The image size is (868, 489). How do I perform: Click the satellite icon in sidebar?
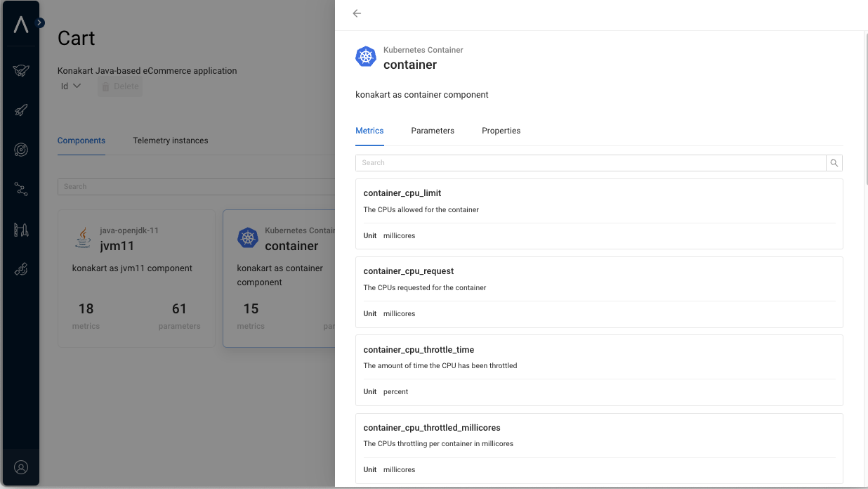click(x=21, y=269)
